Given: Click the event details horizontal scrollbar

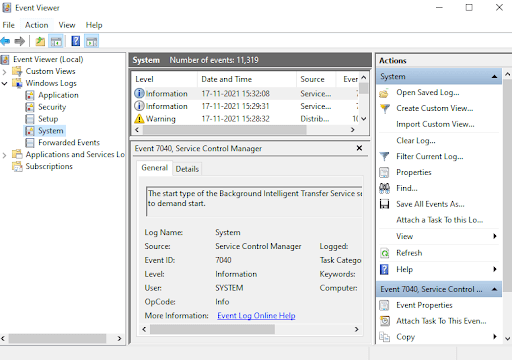Looking at the screenshot, I should [212, 329].
